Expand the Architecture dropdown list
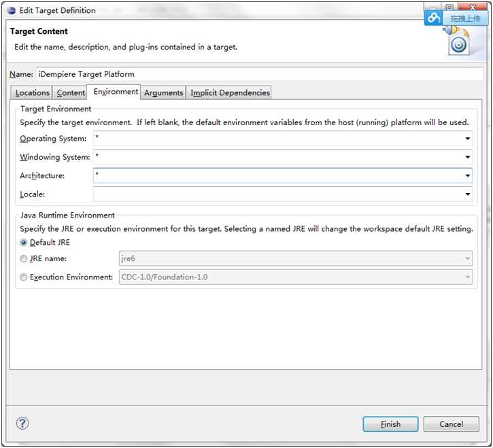Viewport: 493px width, 448px height. coord(468,175)
